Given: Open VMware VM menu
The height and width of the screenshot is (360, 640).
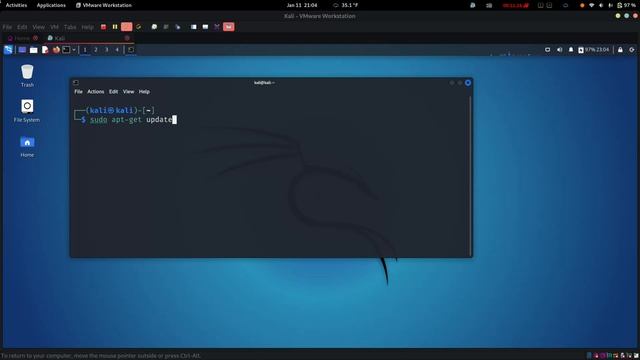Looking at the screenshot, I should [54, 27].
